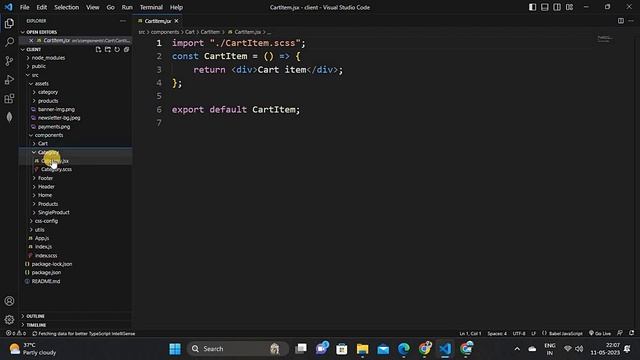This screenshot has width=640, height=360.
Task: Collapse all folders in Explorer
Action: point(127,49)
